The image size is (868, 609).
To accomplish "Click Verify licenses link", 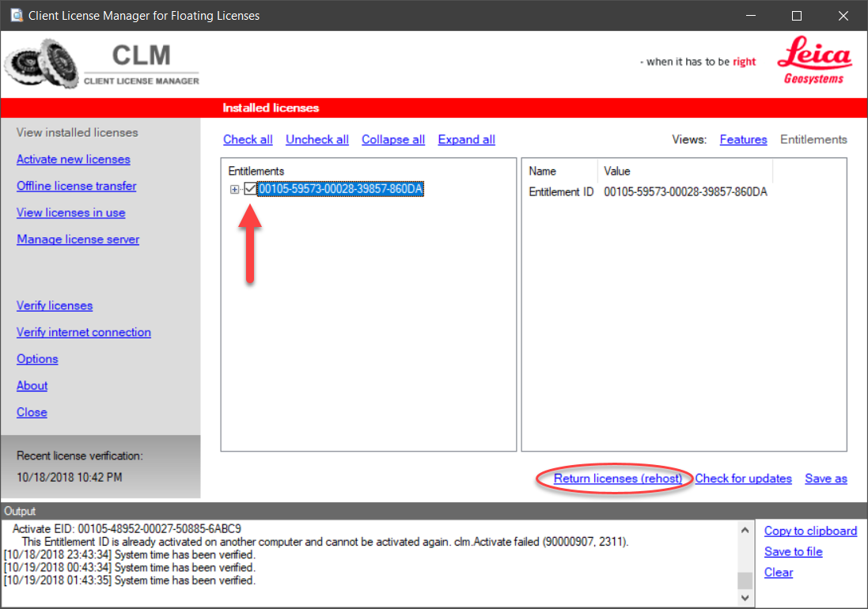I will coord(55,305).
